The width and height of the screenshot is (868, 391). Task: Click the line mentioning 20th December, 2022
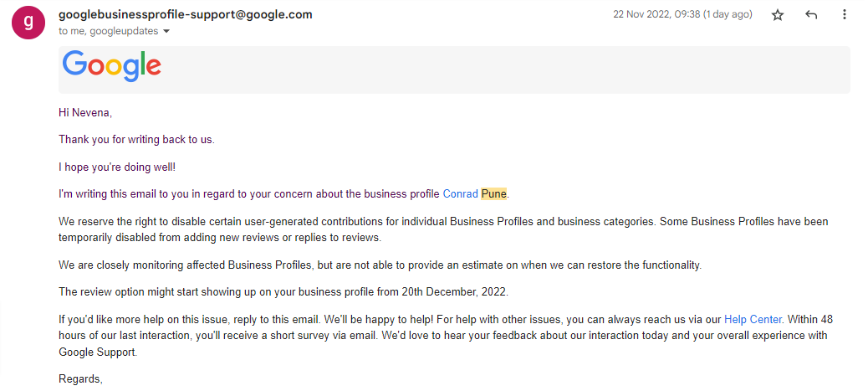click(x=283, y=291)
